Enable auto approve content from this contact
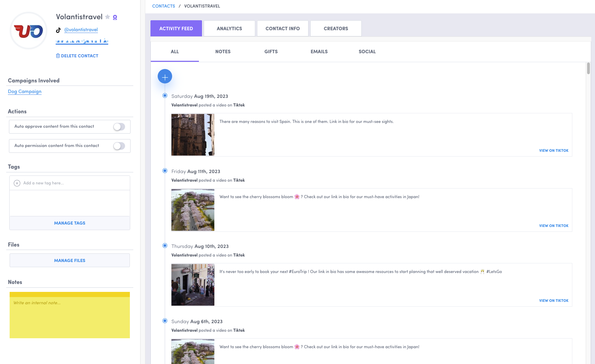This screenshot has width=595, height=364. [119, 127]
